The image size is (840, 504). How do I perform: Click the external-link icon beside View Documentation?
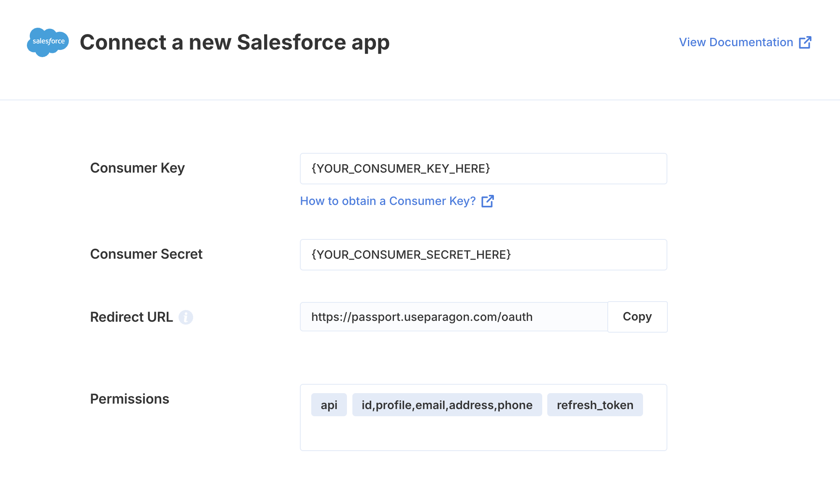805,42
